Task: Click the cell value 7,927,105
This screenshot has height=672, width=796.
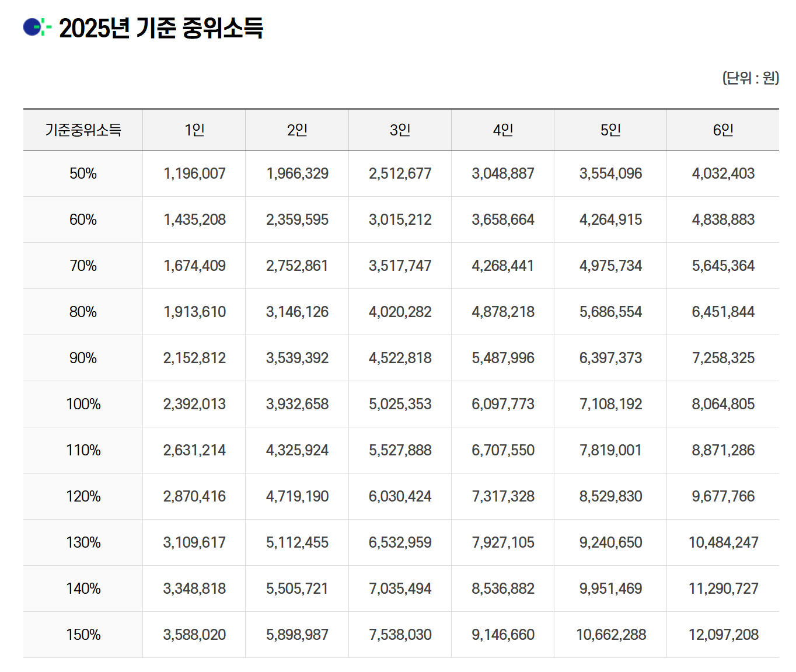Action: pos(503,542)
